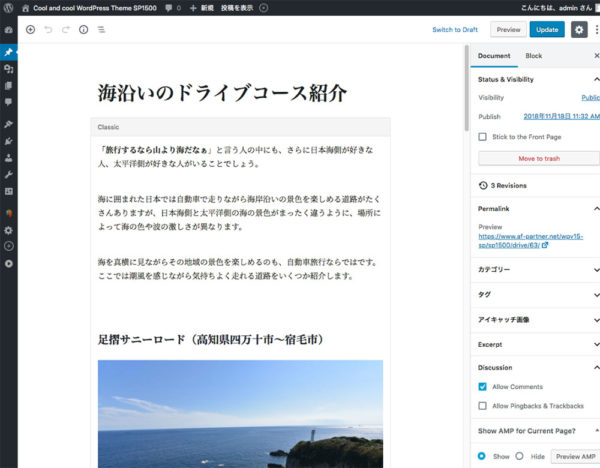Enable Allow Pingbacks & Trackbacks
Image resolution: width=600 pixels, height=468 pixels.
pyautogui.click(x=483, y=406)
